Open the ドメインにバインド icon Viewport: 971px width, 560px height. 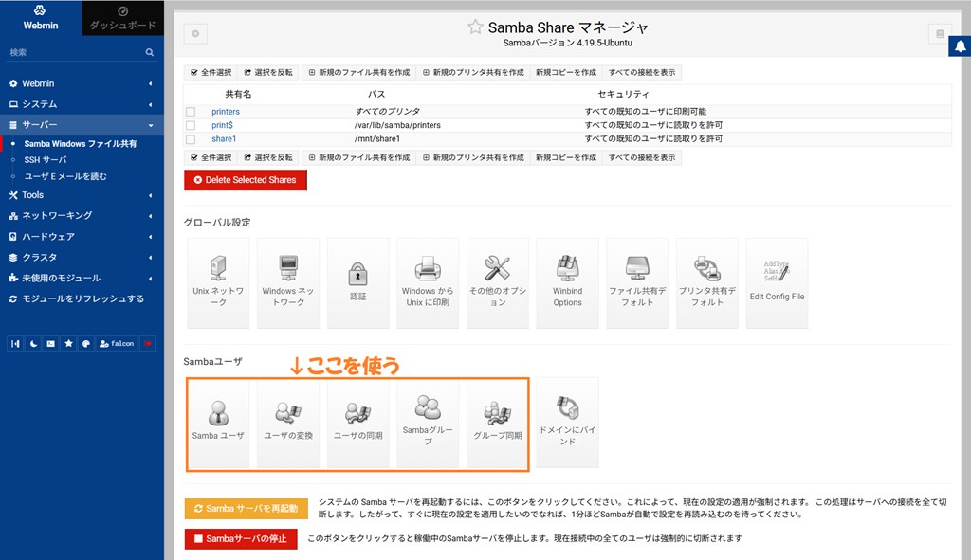point(567,422)
